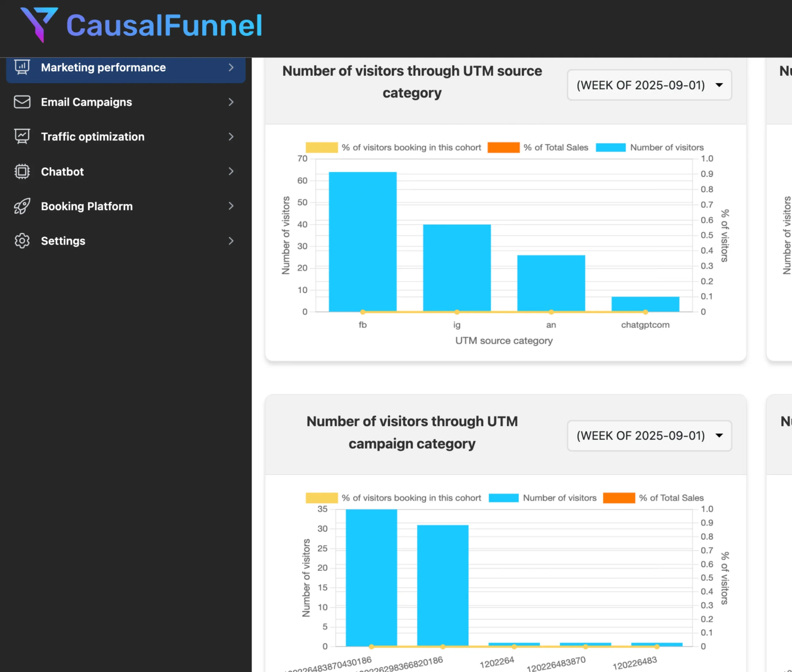Click the Chatbot chip icon
Viewport: 792px width, 672px height.
click(22, 171)
